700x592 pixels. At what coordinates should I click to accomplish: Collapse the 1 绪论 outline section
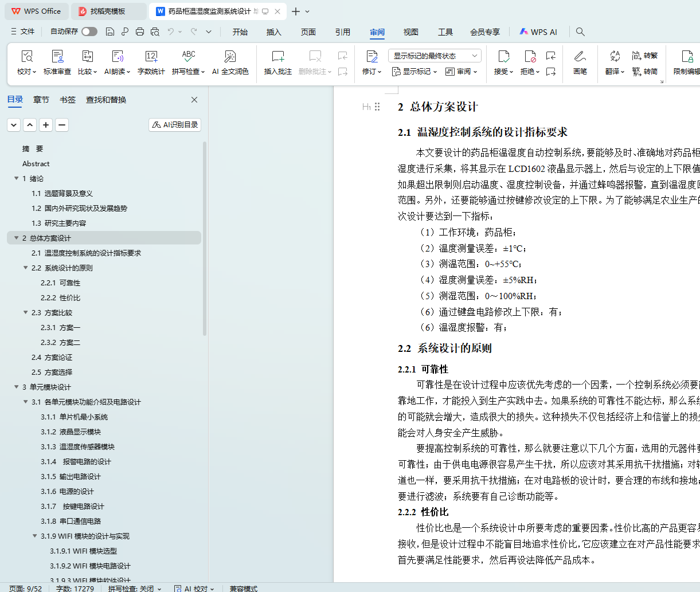coord(17,178)
